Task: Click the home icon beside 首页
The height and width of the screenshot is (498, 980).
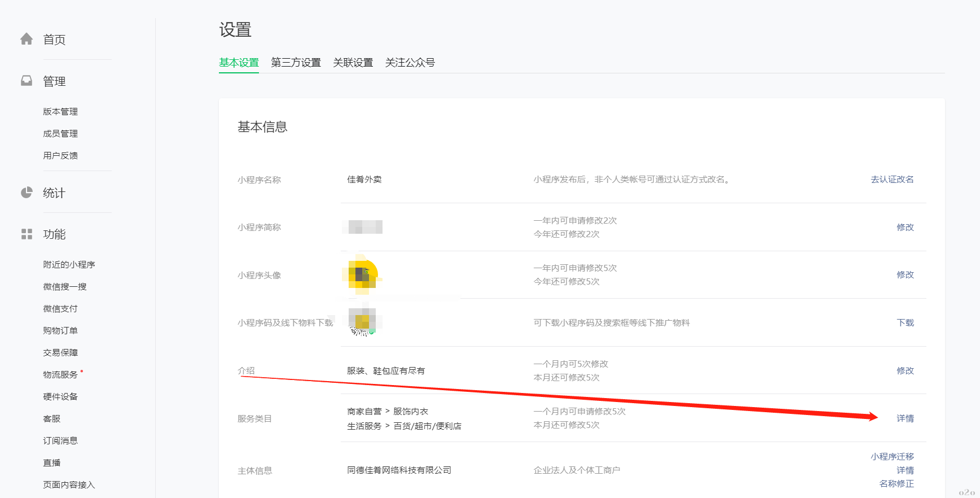Action: 27,39
